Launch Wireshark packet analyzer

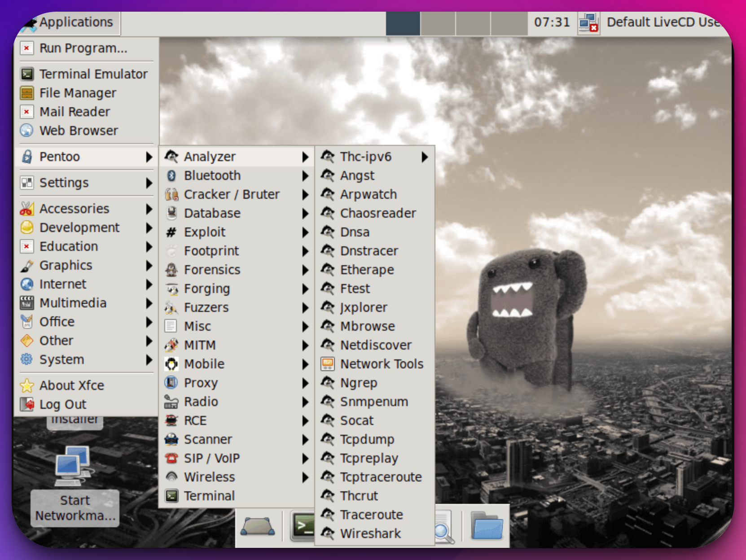click(370, 533)
